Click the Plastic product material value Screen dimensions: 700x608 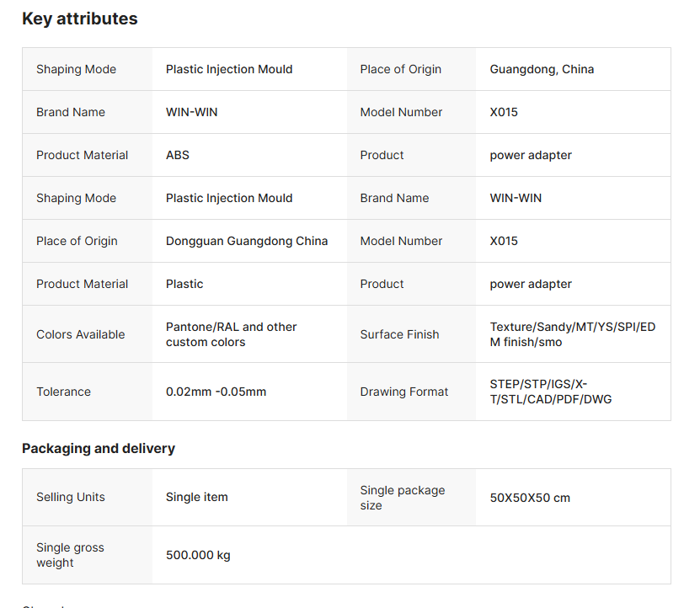184,284
